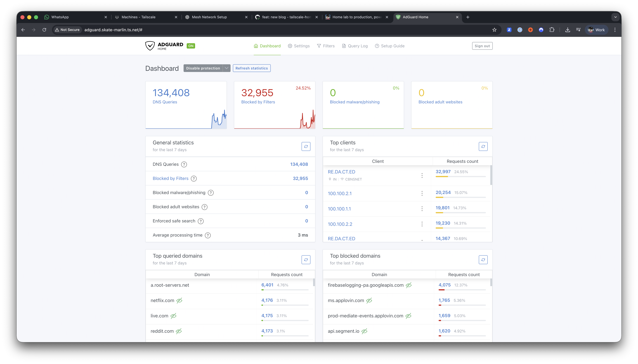Click help icon next to DNS Queries
638x364 pixels.
[184, 164]
